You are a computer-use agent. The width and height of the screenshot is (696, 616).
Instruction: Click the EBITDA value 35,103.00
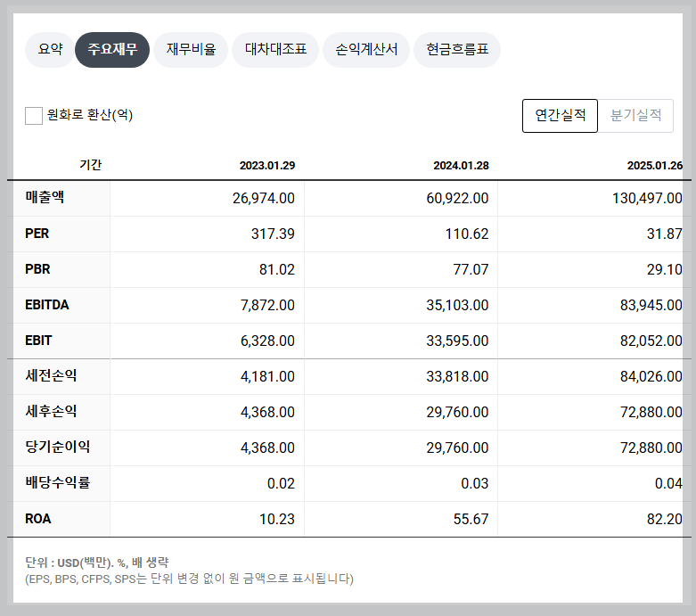point(458,305)
